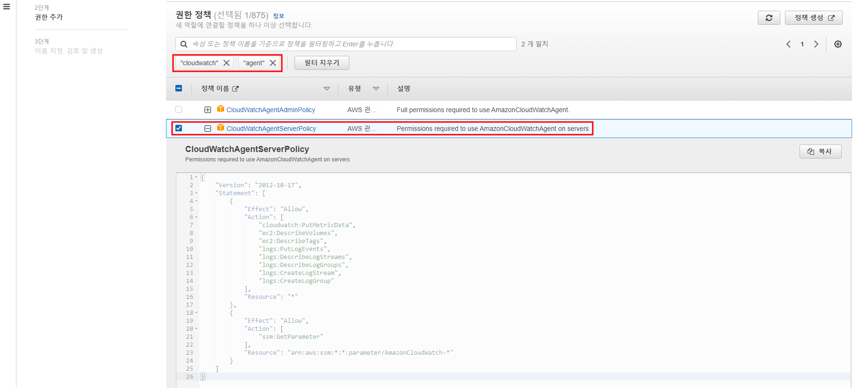Click the 설명 column header
This screenshot has height=388, width=868.
[x=404, y=89]
